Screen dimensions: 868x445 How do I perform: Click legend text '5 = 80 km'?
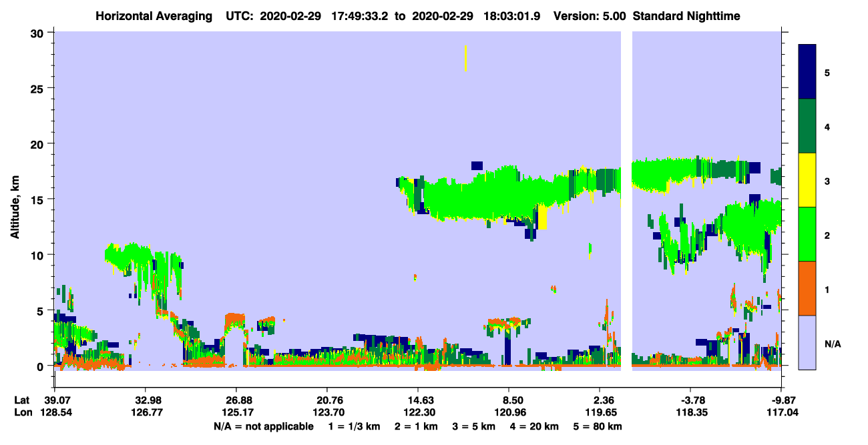(x=598, y=426)
